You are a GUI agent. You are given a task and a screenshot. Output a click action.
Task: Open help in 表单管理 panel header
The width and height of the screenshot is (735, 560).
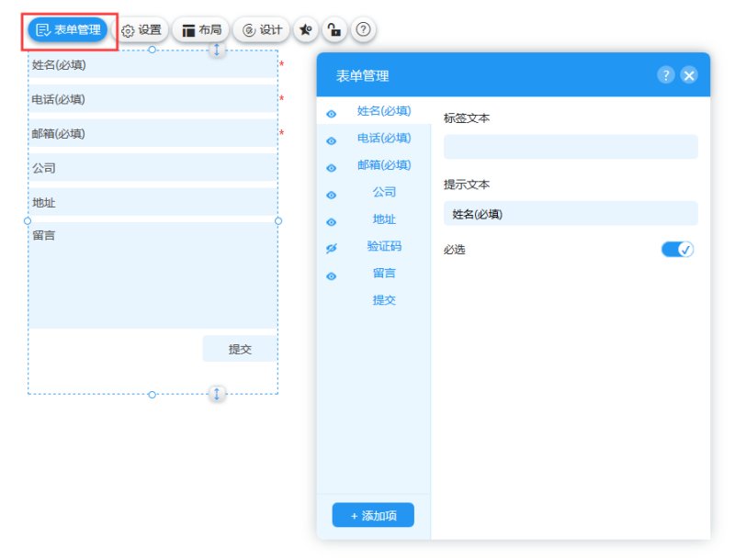[x=666, y=75]
